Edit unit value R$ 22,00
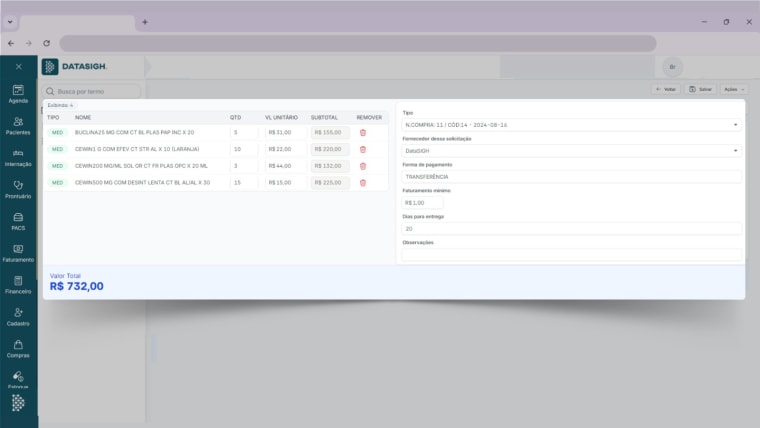This screenshot has width=760, height=428. click(286, 149)
